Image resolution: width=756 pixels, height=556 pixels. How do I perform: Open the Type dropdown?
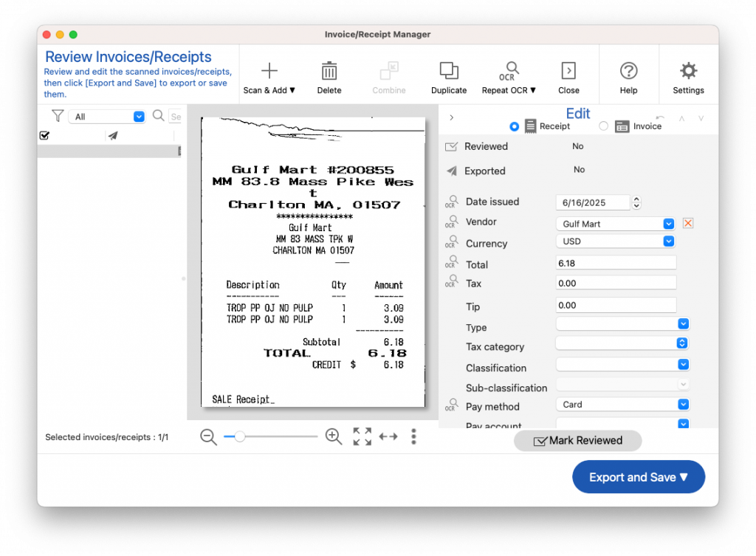(683, 323)
